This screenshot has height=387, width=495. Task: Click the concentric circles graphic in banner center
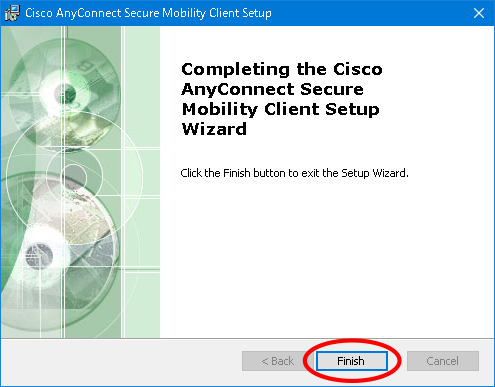[74, 175]
